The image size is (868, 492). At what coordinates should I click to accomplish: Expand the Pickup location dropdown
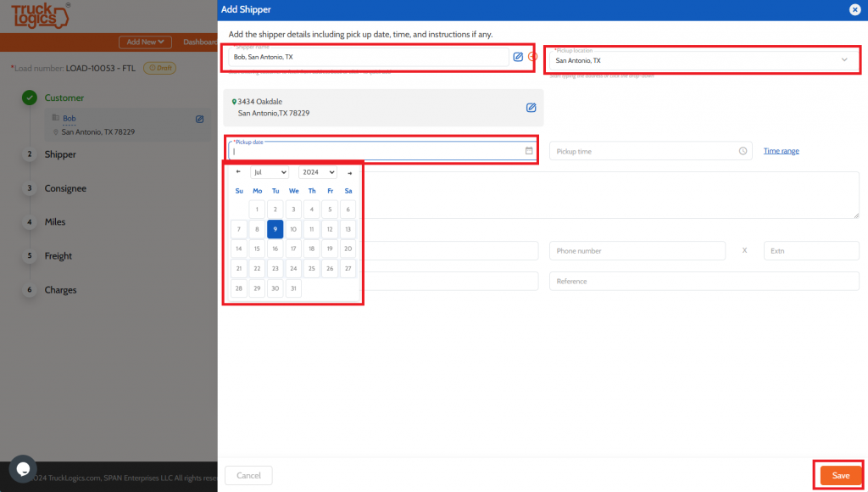point(844,60)
